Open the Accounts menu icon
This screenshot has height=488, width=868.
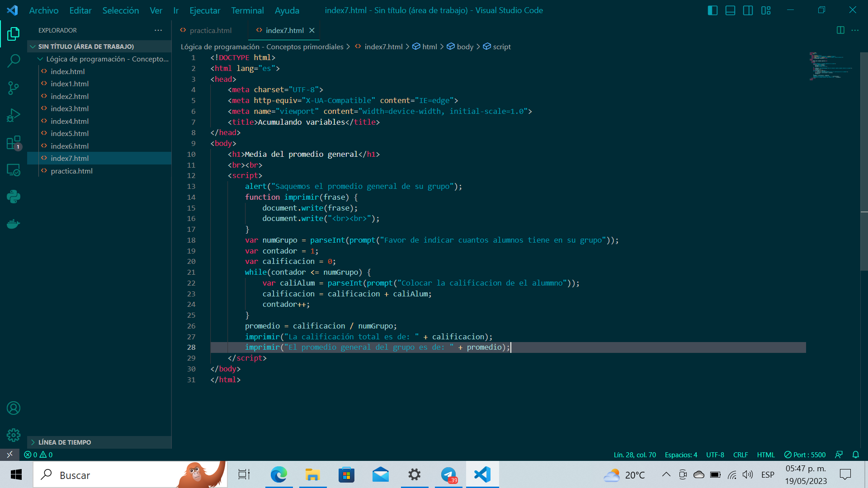point(14,408)
